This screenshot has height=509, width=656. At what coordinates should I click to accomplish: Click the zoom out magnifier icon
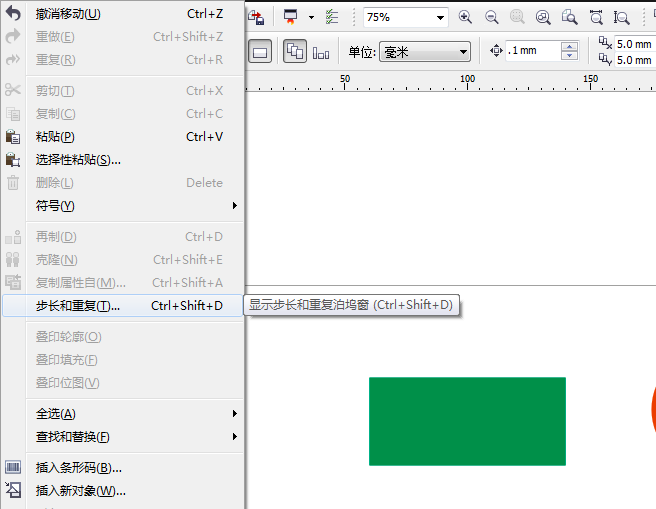coord(491,17)
